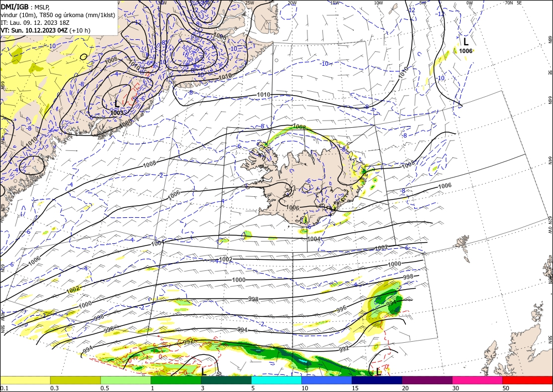Click the 'L' marker above the 1003 value
The height and width of the screenshot is (392, 553).
point(117,103)
